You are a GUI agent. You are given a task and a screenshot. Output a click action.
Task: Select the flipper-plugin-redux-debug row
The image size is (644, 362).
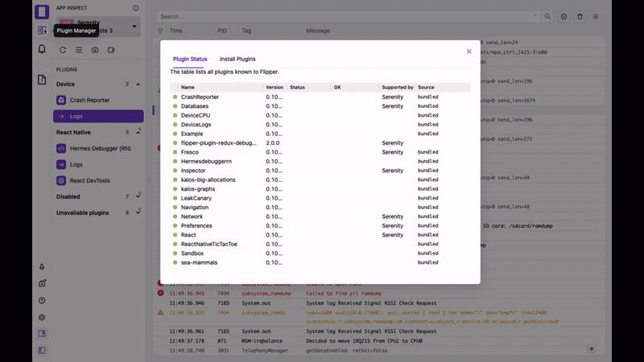click(320, 143)
